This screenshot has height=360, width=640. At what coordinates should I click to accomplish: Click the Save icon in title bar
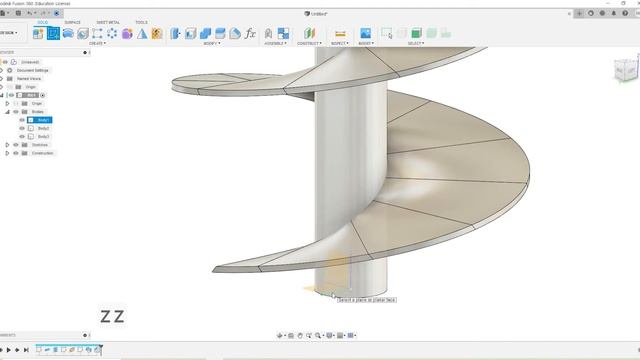pyautogui.click(x=18, y=13)
